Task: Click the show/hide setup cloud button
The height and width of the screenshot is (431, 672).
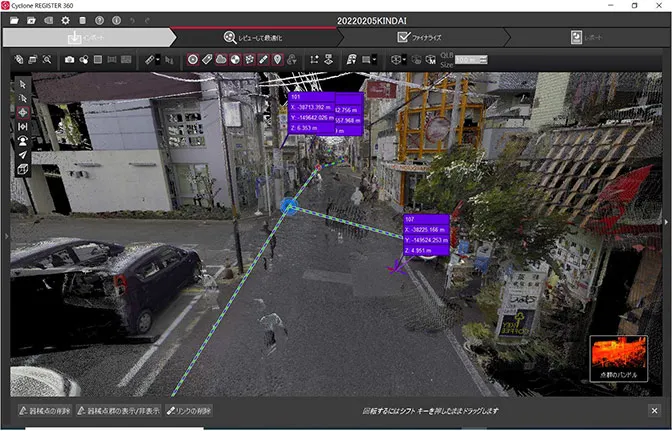Action: pyautogui.click(x=119, y=411)
